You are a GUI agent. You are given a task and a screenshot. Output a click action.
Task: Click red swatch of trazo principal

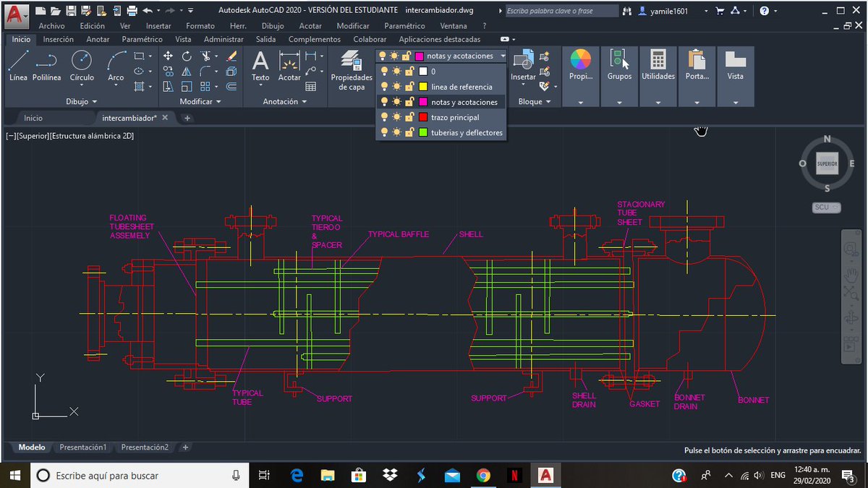coord(422,117)
